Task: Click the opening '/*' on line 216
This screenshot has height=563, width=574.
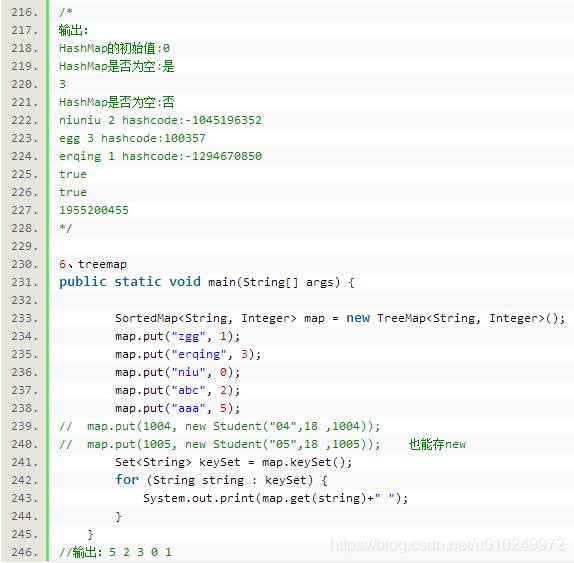Action: click(66, 12)
